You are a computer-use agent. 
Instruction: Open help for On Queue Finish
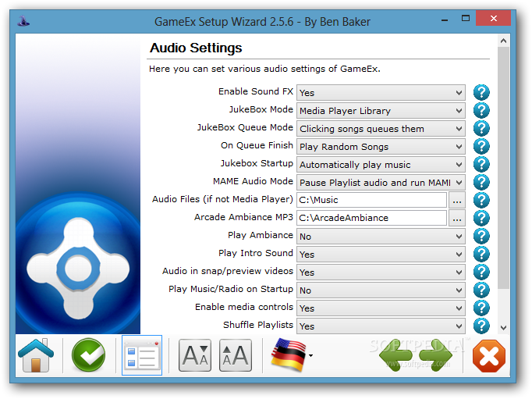pos(481,146)
